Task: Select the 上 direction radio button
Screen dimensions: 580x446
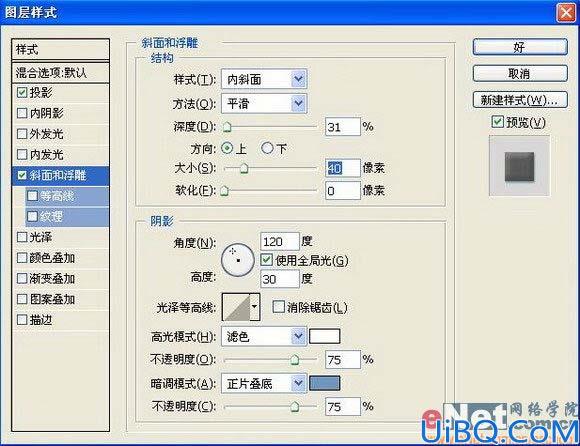Action: click(227, 148)
